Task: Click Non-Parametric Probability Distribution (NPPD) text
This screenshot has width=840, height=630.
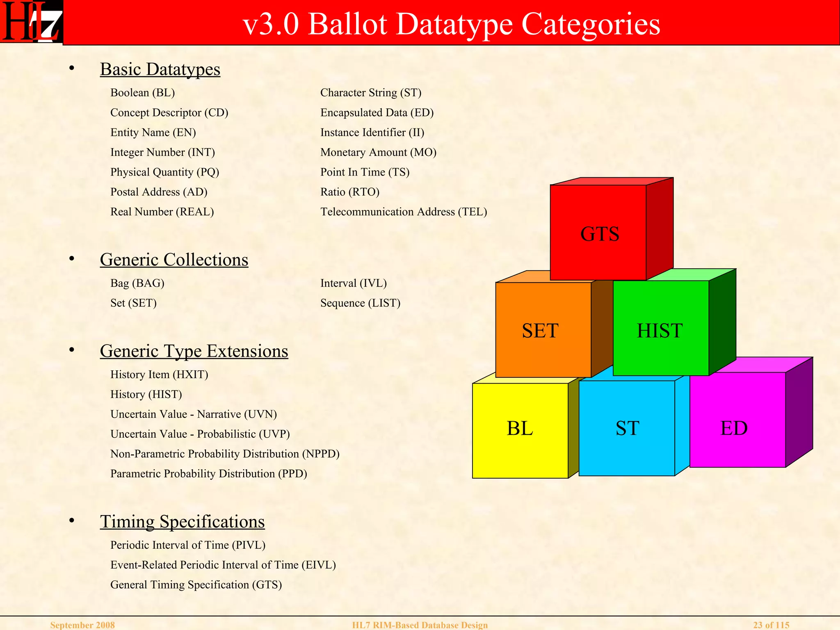Action: (225, 454)
